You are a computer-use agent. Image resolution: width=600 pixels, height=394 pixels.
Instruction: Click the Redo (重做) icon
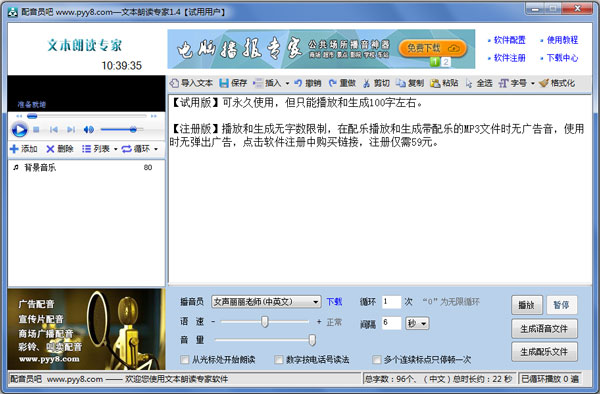tap(333, 83)
